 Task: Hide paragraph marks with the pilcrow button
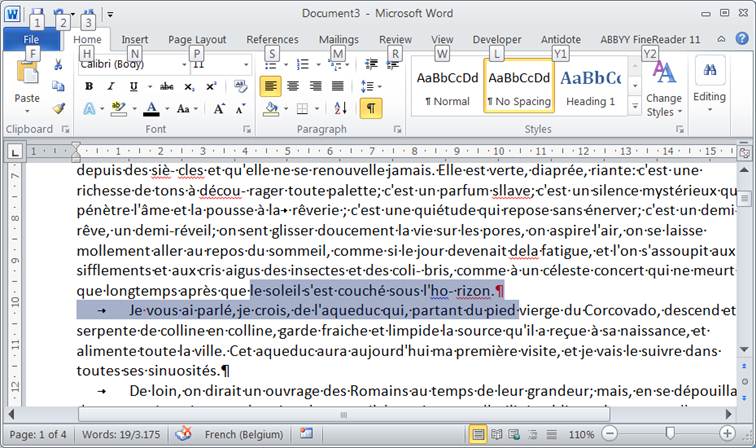[370, 108]
